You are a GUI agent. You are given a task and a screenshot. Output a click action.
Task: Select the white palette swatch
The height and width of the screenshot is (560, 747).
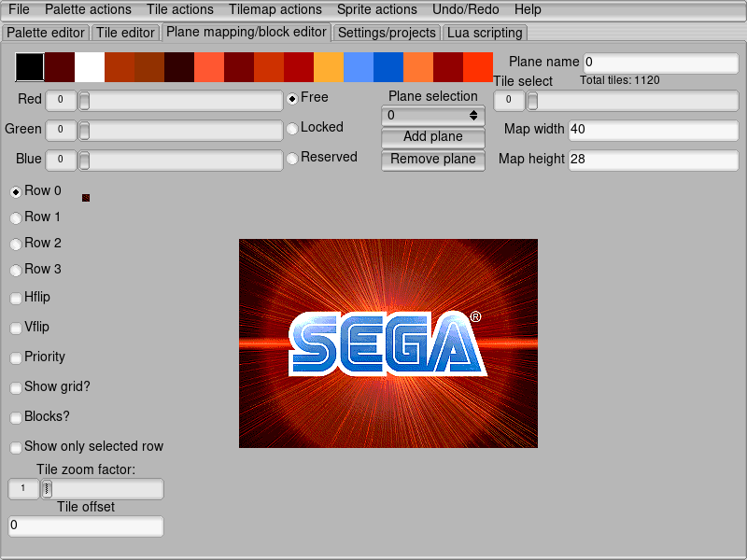coord(90,67)
